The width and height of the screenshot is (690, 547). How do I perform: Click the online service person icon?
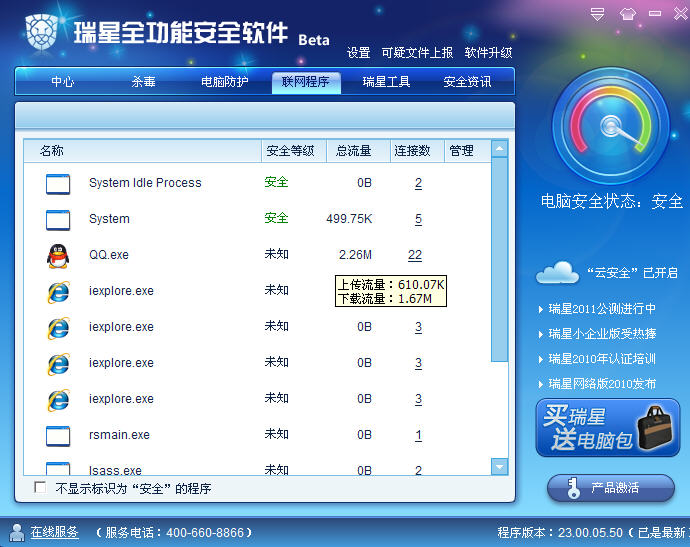click(17, 532)
